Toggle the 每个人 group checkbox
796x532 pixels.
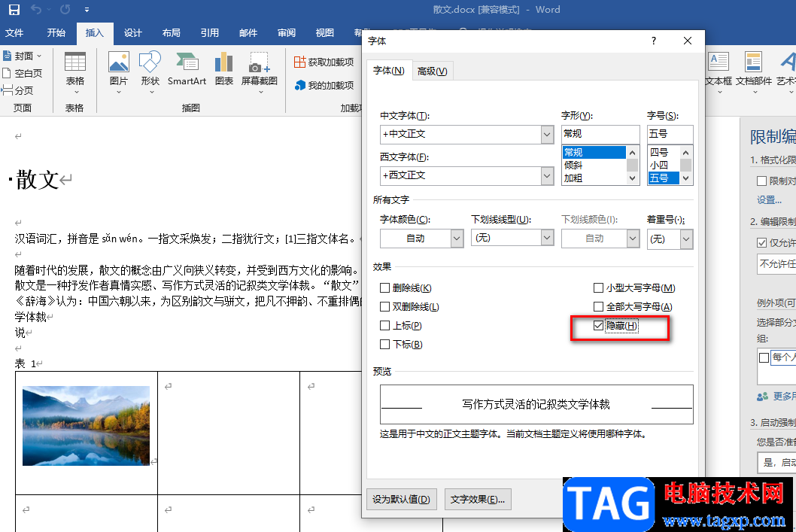(x=764, y=358)
